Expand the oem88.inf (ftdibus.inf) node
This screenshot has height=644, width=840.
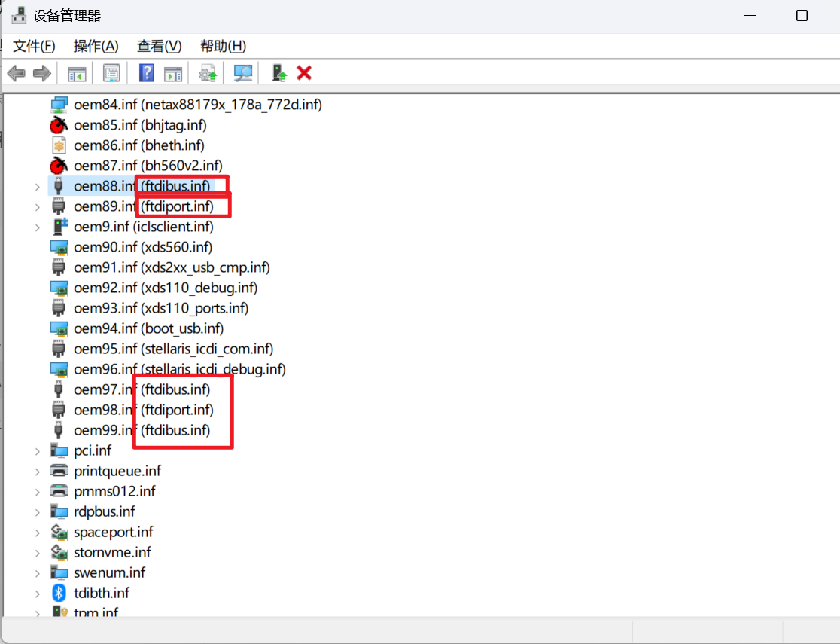point(38,187)
